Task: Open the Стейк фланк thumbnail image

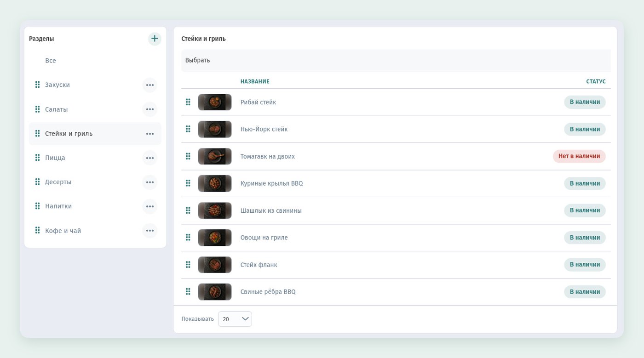Action: [x=215, y=265]
